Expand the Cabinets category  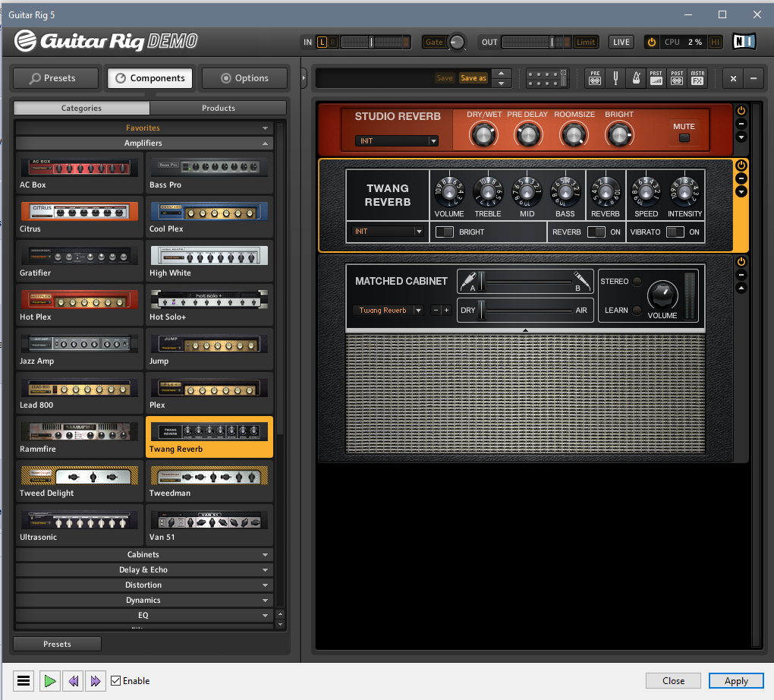pyautogui.click(x=144, y=554)
